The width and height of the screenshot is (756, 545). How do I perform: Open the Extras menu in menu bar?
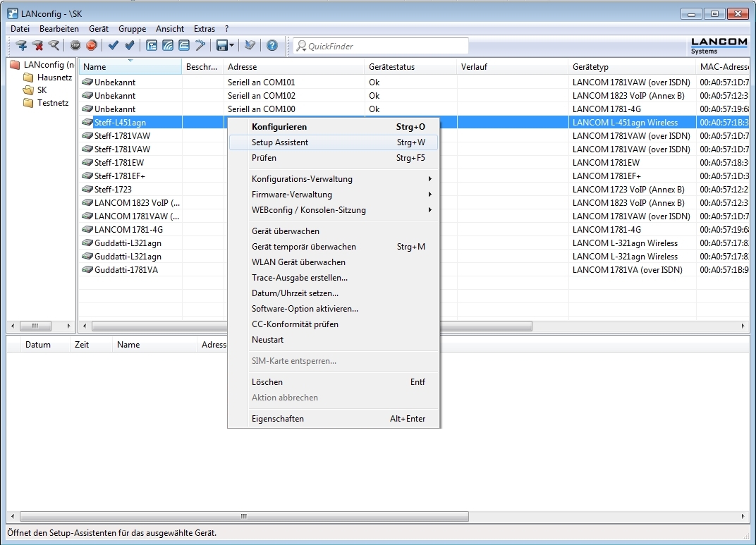pos(205,29)
